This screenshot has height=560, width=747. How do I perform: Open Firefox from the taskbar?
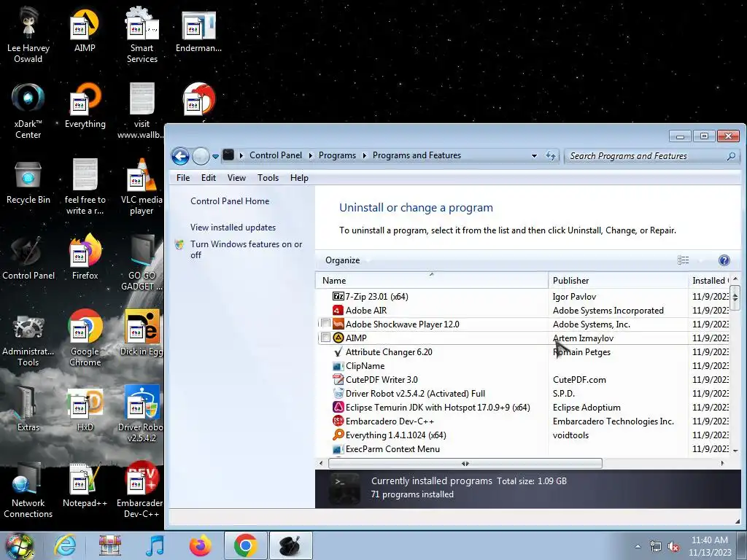pyautogui.click(x=200, y=545)
